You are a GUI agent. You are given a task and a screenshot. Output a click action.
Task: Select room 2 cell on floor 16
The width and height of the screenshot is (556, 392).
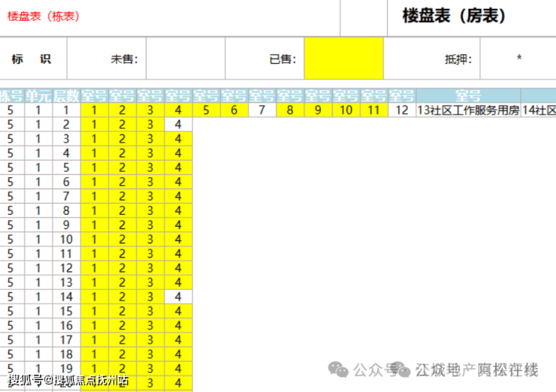pos(122,325)
